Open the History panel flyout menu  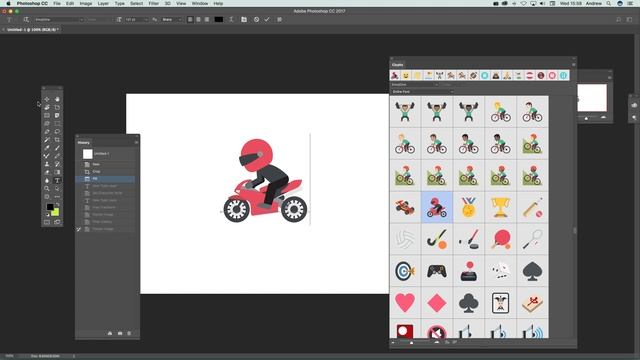coord(136,142)
